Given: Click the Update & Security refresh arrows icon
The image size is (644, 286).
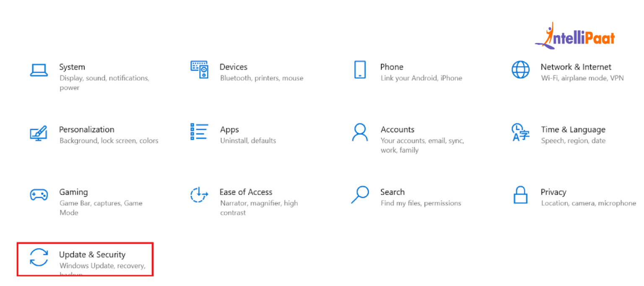Looking at the screenshot, I should pyautogui.click(x=39, y=257).
